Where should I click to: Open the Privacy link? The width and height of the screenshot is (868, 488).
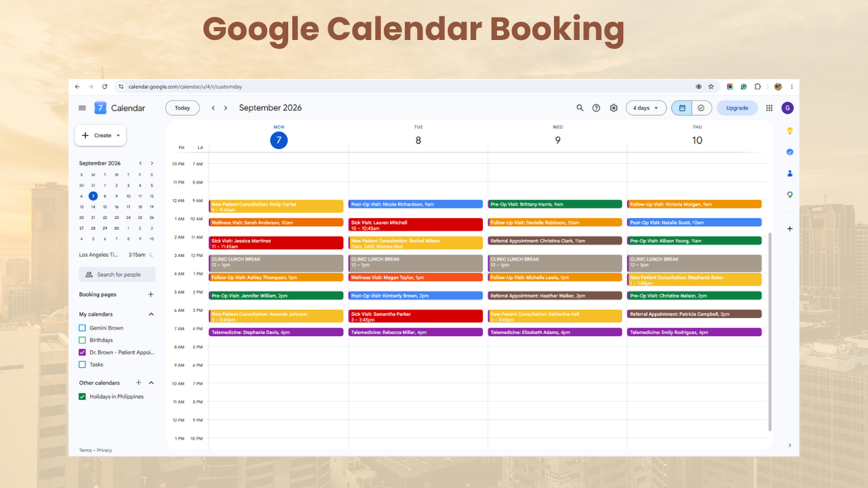104,450
